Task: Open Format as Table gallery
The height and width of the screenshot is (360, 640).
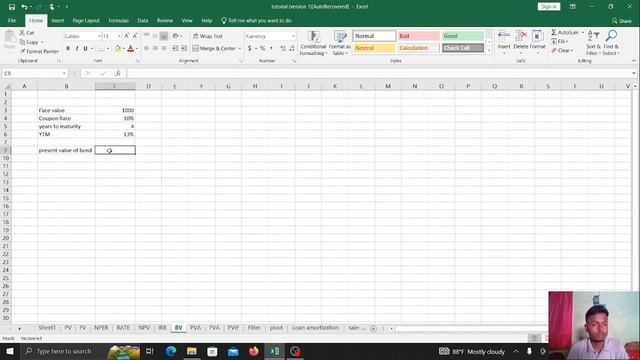Action: [x=340, y=43]
